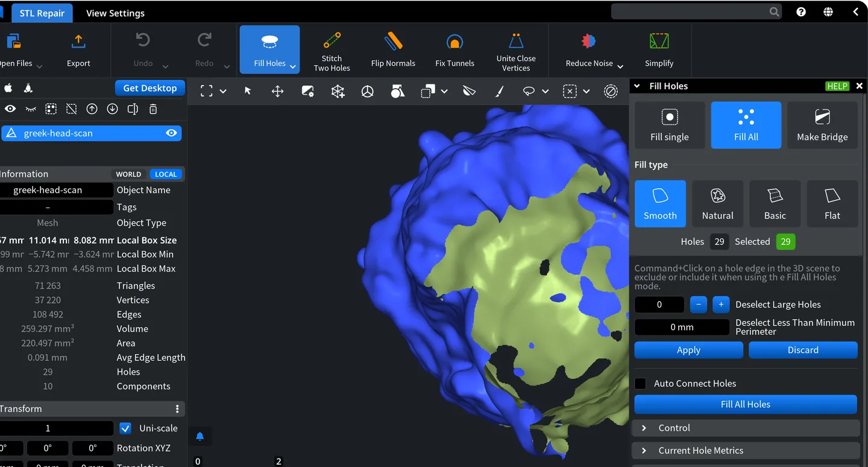Run Unite Close Vertices
868x467 pixels.
(516, 50)
